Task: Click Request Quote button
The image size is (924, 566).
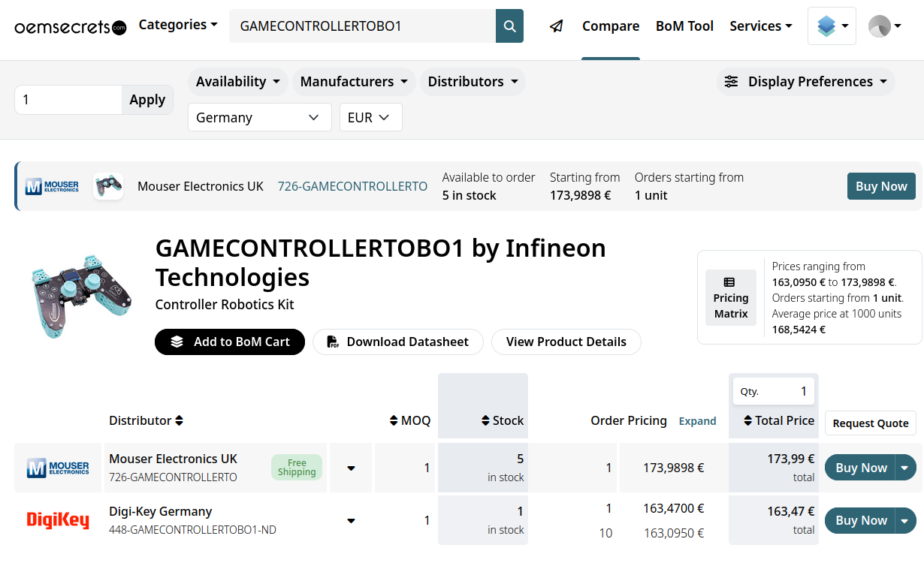Action: pos(871,423)
